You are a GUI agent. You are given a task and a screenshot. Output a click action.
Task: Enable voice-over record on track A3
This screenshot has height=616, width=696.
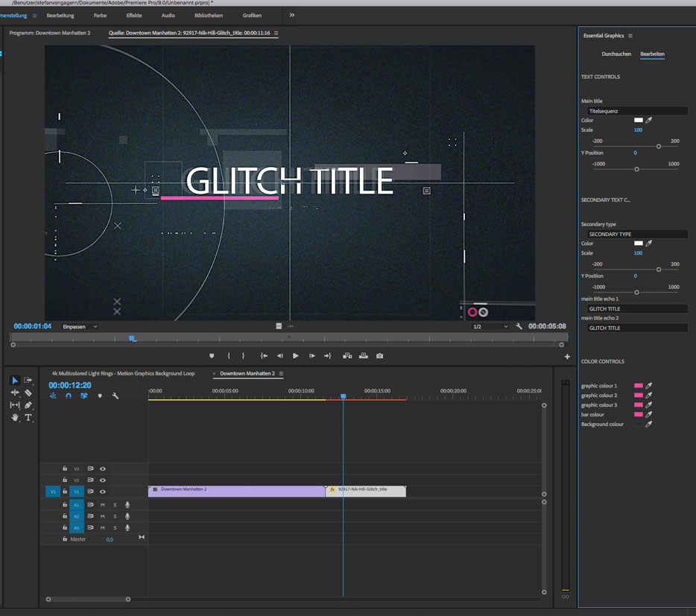127,527
